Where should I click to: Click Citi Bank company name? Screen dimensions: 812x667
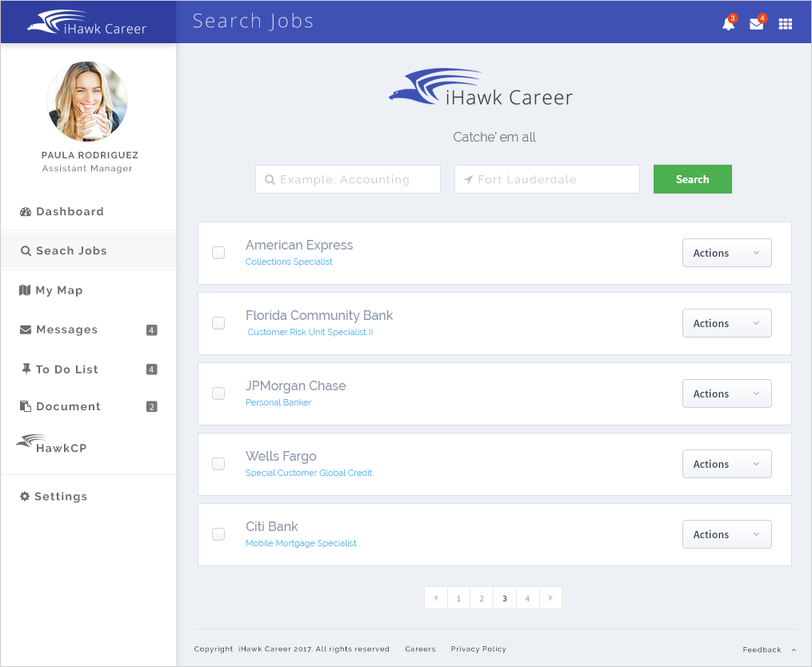272,527
